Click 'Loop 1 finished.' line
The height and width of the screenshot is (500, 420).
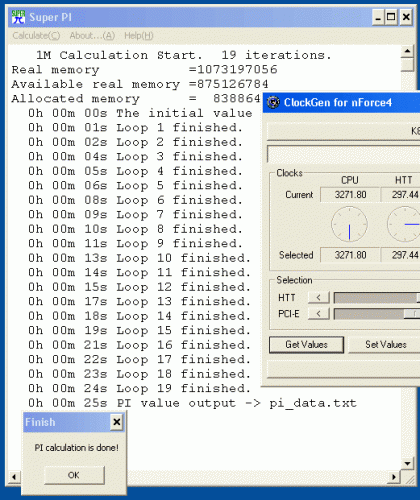[x=135, y=128]
